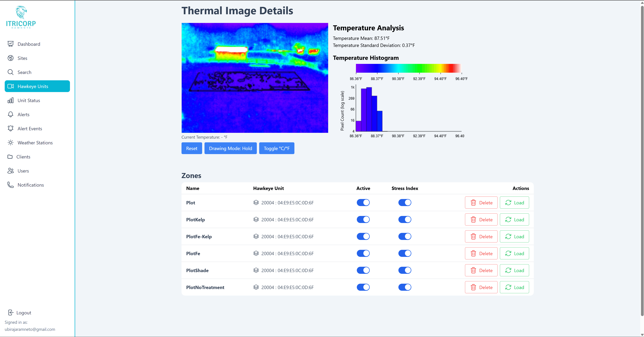Click the Dashboard chart icon in sidebar
Screen dimensions: 644x337
(x=11, y=44)
